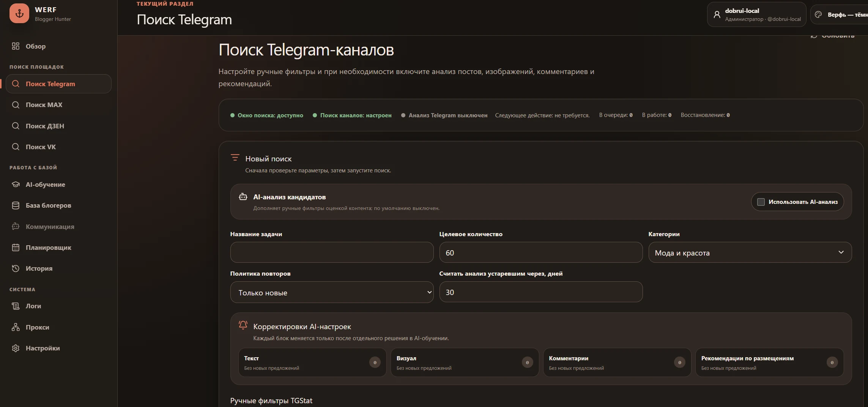Open the Визуал adjustments card
Screen dimensions: 868x407
465,363
